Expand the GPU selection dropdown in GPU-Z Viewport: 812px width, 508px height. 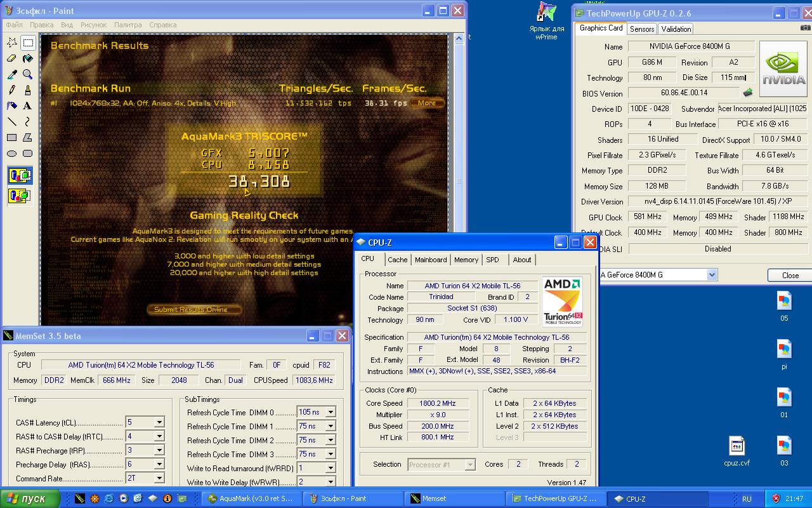[x=712, y=274]
